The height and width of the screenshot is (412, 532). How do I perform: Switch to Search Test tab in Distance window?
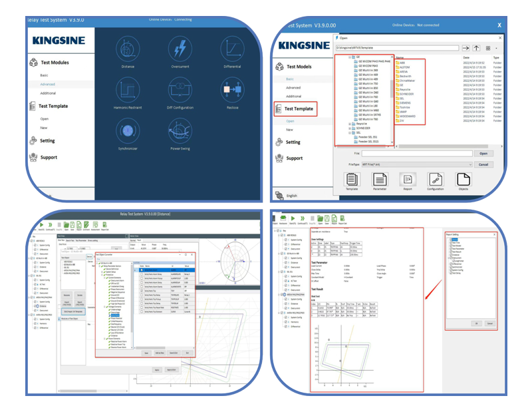point(70,240)
